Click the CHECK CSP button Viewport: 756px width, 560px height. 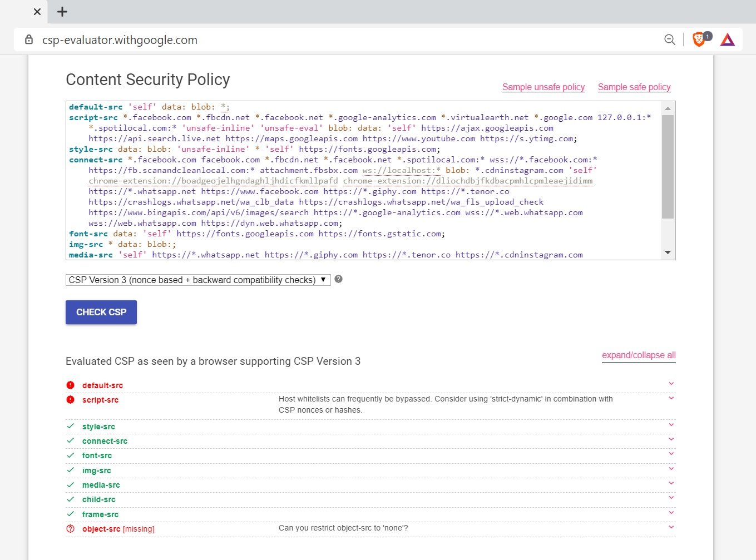[101, 313]
